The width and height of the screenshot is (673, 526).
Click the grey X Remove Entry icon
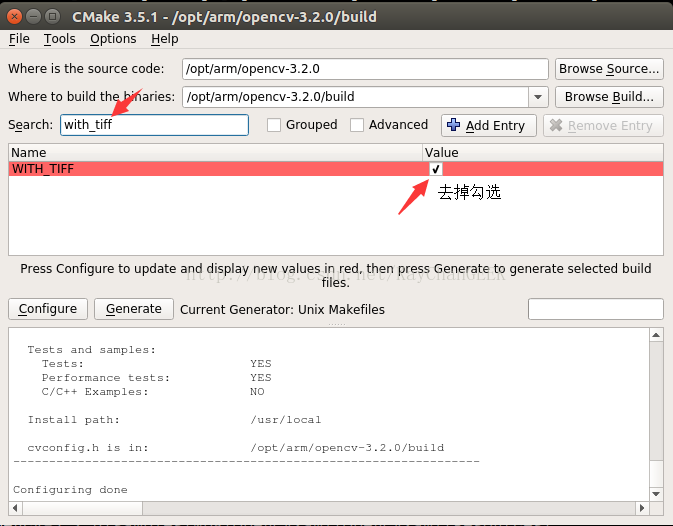click(556, 125)
